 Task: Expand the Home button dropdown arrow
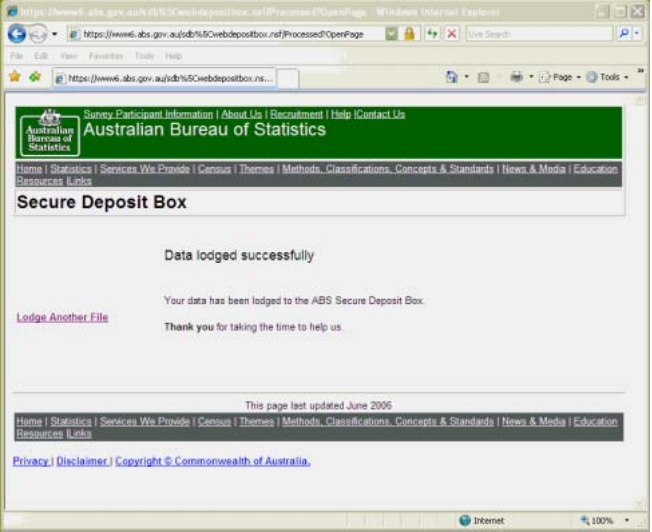pos(466,77)
